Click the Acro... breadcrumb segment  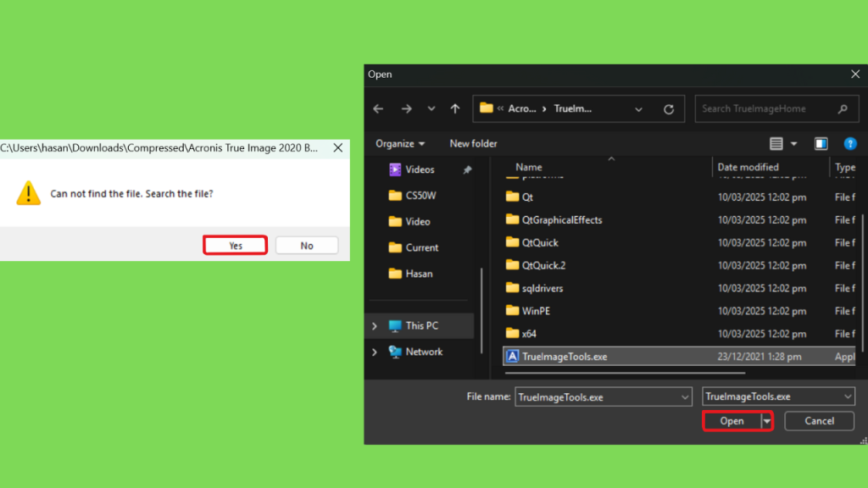tap(522, 109)
